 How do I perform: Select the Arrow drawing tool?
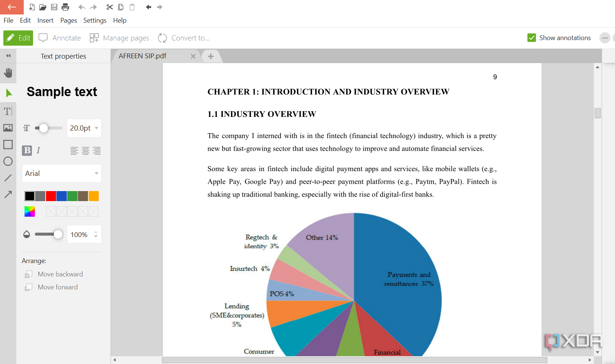click(x=8, y=194)
